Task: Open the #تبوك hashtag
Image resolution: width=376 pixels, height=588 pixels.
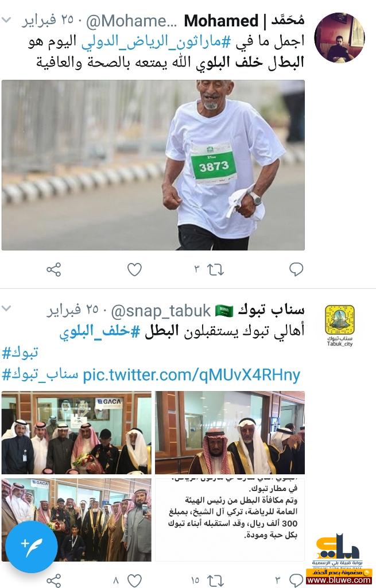Action: pyautogui.click(x=20, y=353)
